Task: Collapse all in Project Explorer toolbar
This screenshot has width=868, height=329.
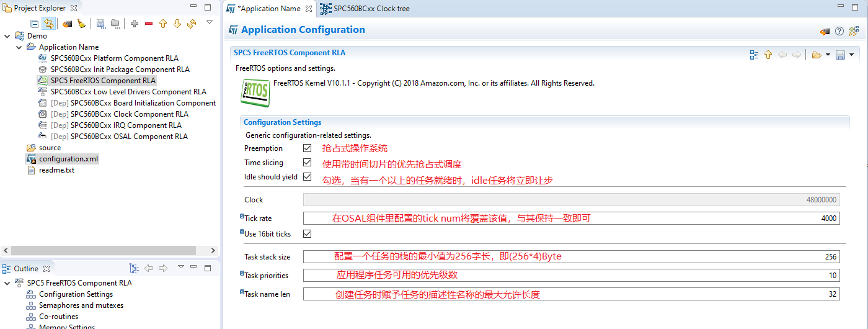Action: pos(35,24)
